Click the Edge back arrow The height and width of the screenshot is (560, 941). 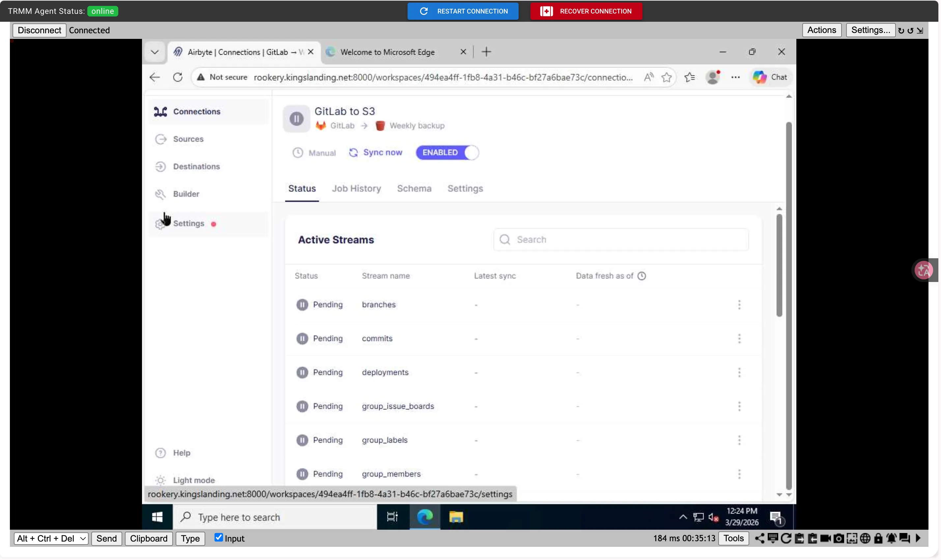tap(155, 77)
